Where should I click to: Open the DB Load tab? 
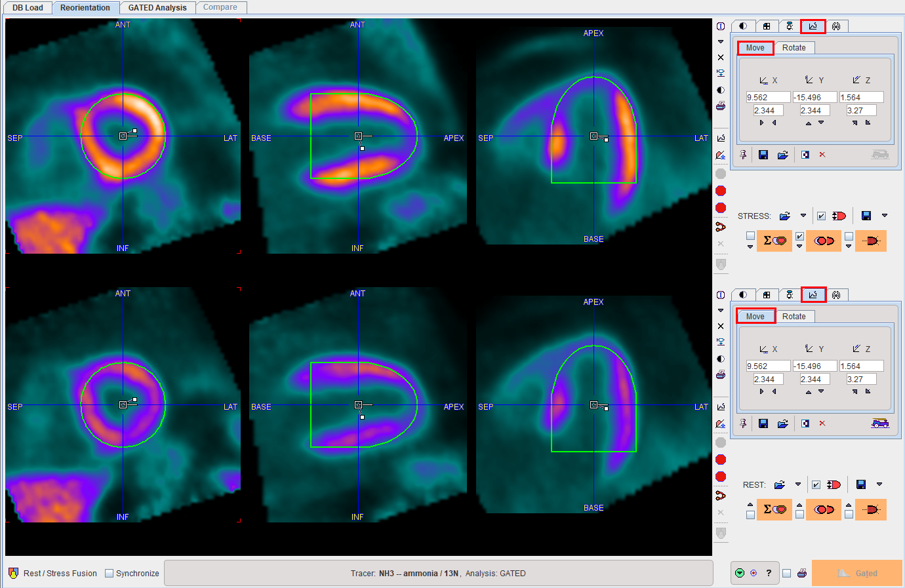pos(28,8)
